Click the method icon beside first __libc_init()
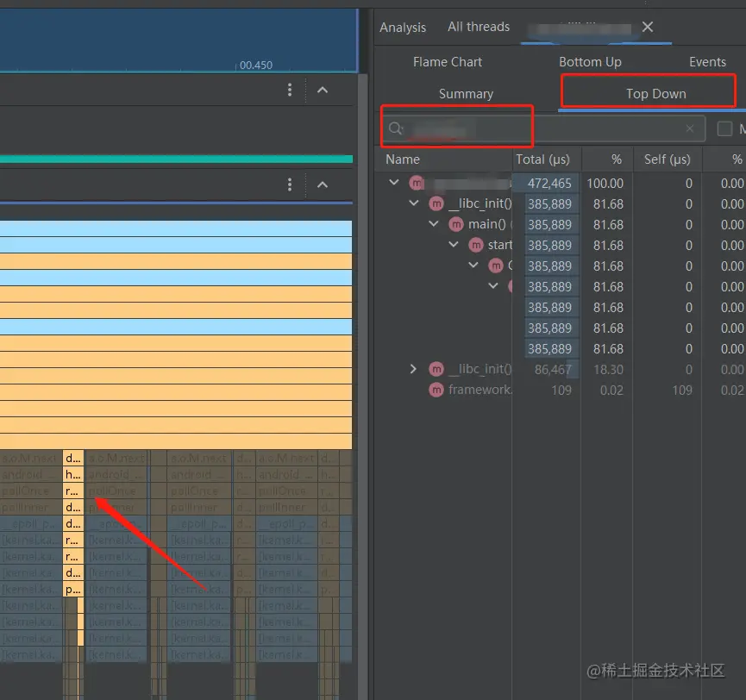This screenshot has height=700, width=746. 436,203
